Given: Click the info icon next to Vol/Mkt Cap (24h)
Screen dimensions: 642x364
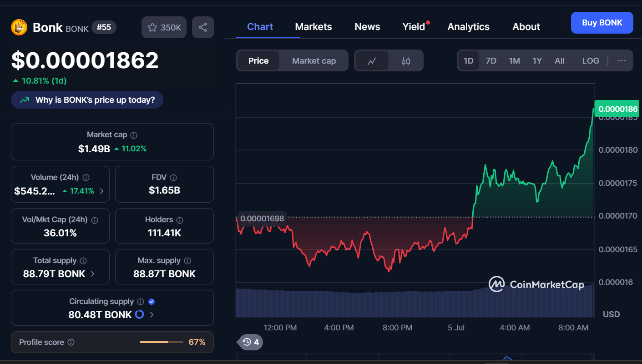Looking at the screenshot, I should (95, 220).
